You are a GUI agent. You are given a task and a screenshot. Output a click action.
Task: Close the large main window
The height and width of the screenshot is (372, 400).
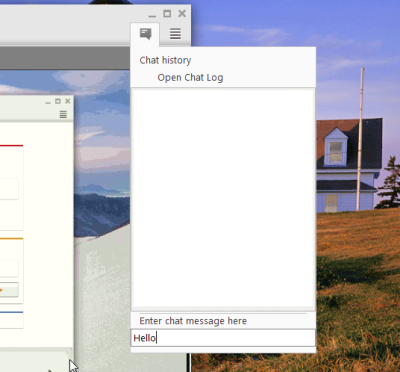pyautogui.click(x=182, y=13)
